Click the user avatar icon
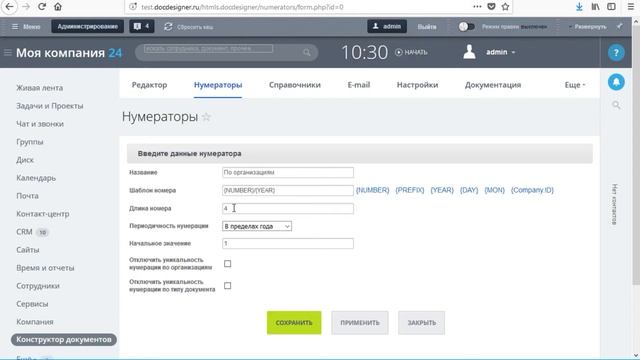 click(469, 52)
